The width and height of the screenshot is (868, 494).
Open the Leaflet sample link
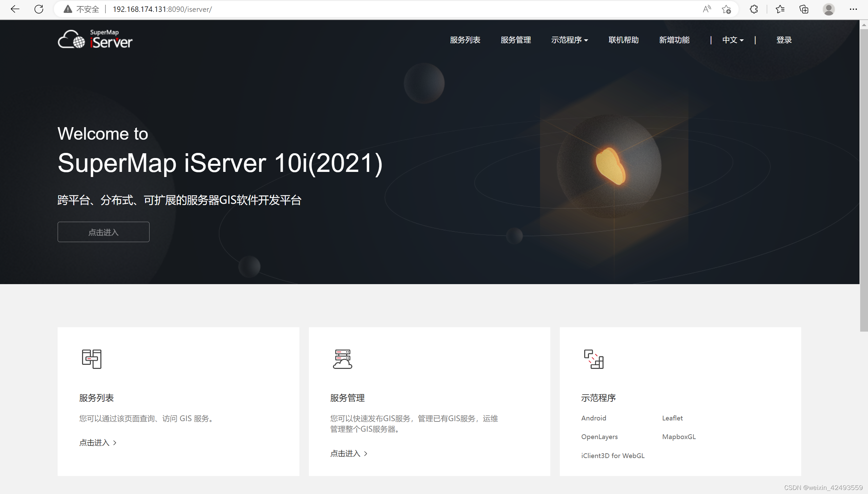click(x=672, y=418)
